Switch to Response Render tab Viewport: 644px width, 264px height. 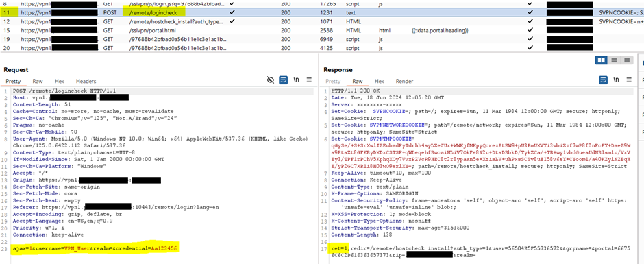pos(404,82)
